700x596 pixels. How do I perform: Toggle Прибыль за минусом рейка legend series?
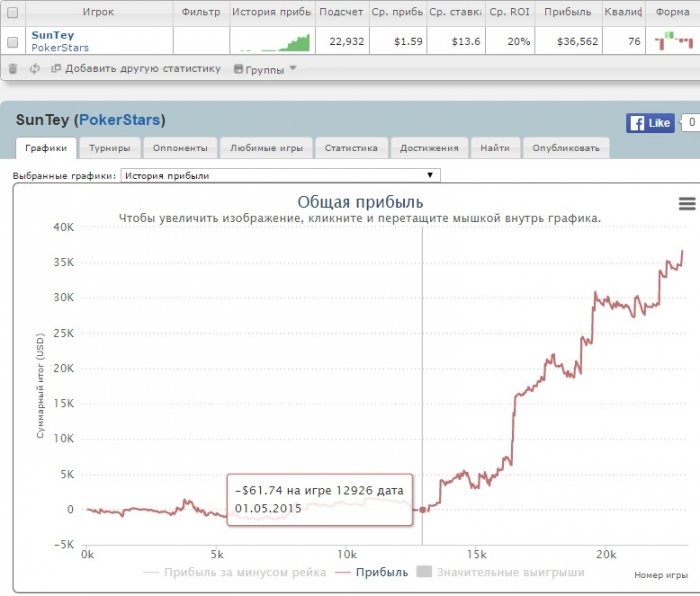click(x=235, y=572)
